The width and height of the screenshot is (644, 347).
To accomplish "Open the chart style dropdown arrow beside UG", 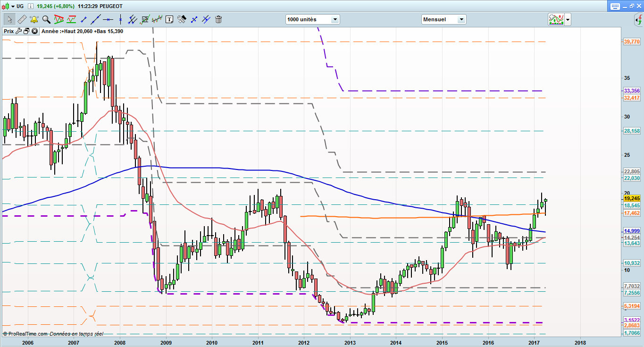I will 12,6.
